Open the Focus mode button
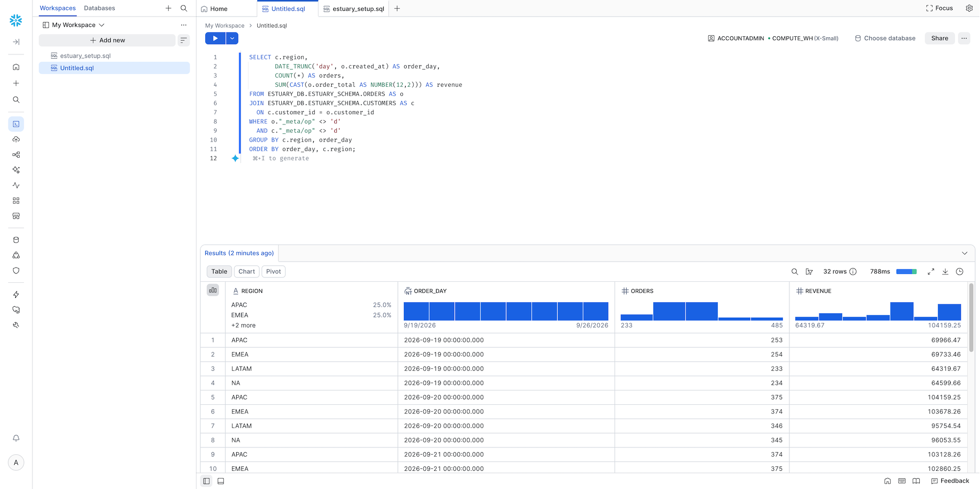The image size is (980, 489). 939,8
